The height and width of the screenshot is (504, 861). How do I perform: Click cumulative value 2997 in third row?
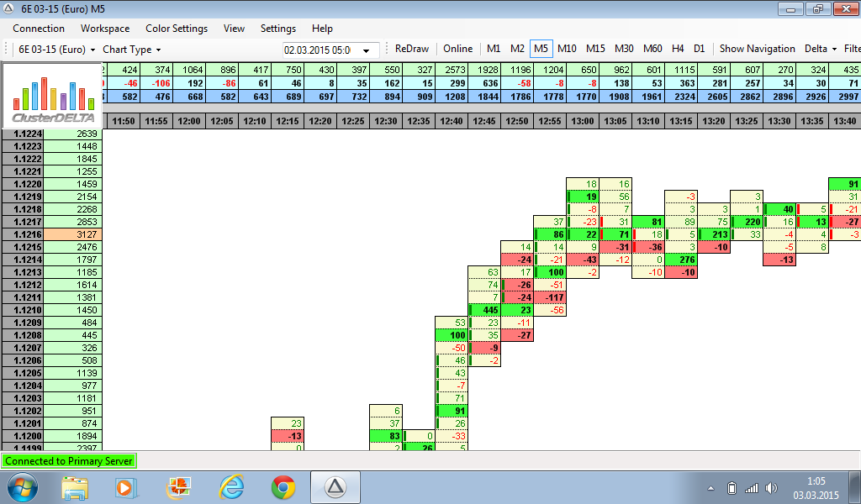click(844, 97)
